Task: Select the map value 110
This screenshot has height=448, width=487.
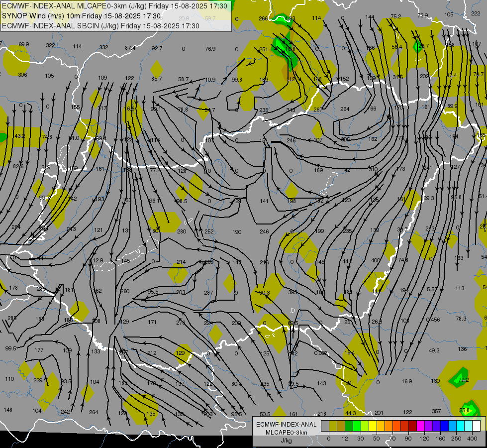Action: [x=9, y=379]
